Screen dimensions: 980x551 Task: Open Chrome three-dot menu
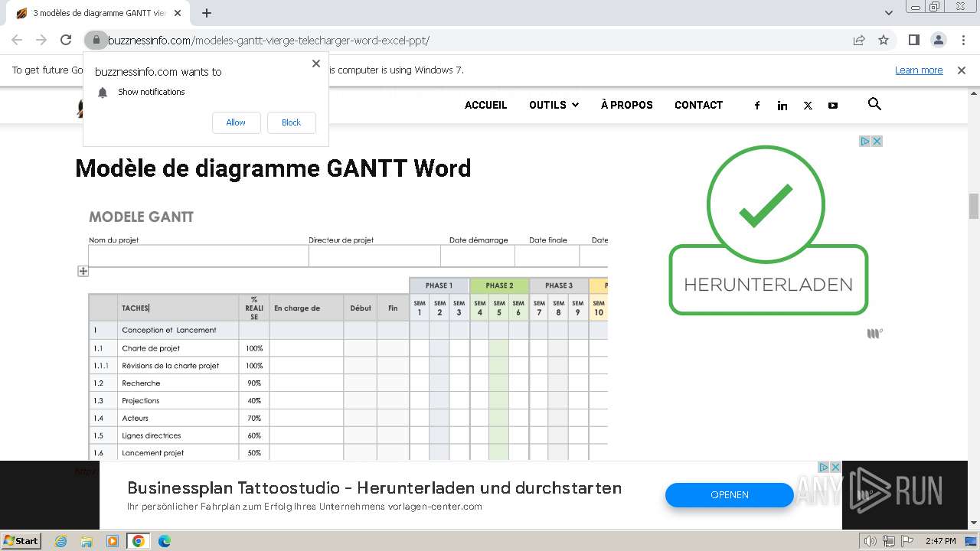coord(962,40)
